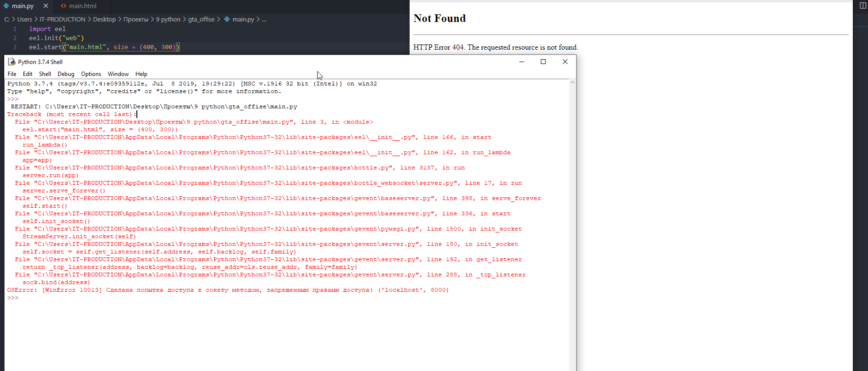Click the eel.start code line in editor

[x=104, y=47]
